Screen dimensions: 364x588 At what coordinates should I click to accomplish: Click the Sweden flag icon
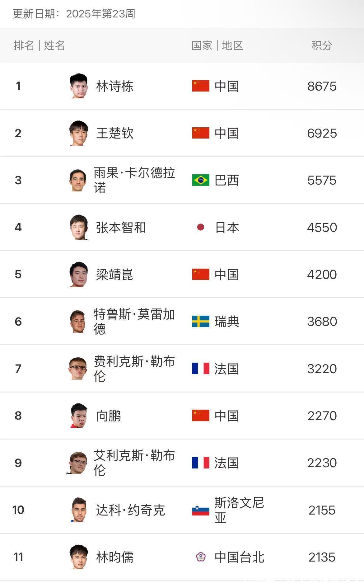[201, 322]
